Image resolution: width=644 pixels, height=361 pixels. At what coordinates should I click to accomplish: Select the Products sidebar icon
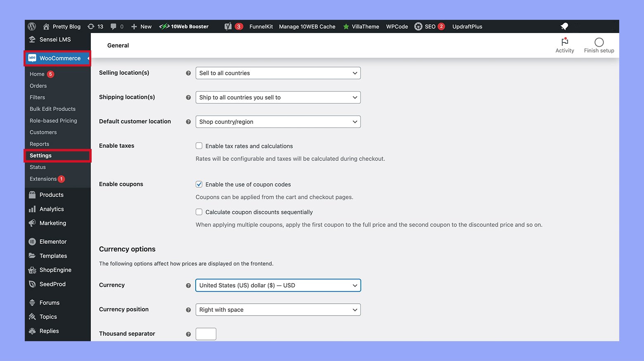[x=33, y=194]
